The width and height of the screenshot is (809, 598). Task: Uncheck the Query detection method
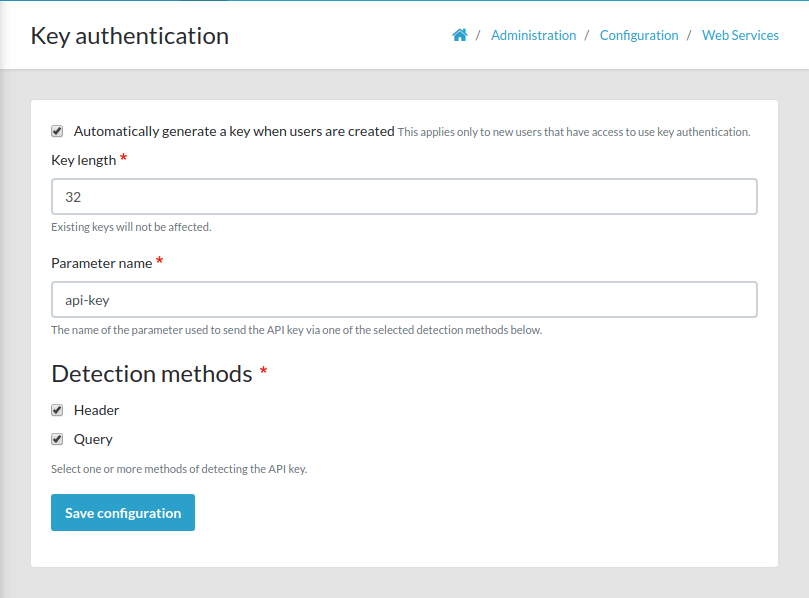click(57, 438)
